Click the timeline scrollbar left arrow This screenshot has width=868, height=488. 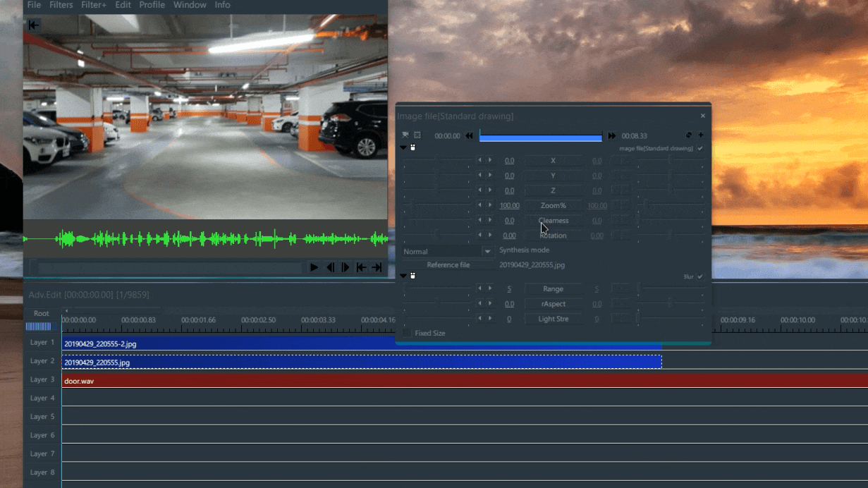(x=66, y=310)
